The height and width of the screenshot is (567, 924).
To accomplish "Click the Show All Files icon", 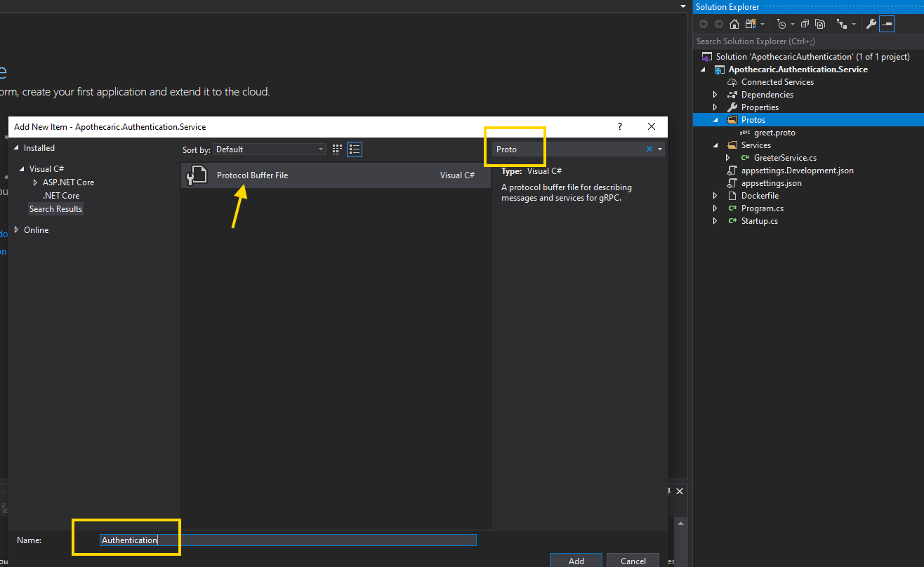I will tap(819, 24).
